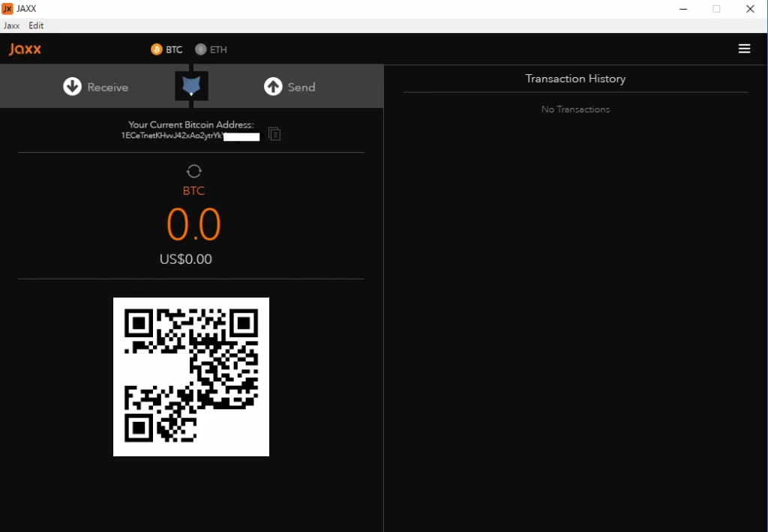
Task: Copy Bitcoin address with clipboard icon
Action: click(274, 133)
